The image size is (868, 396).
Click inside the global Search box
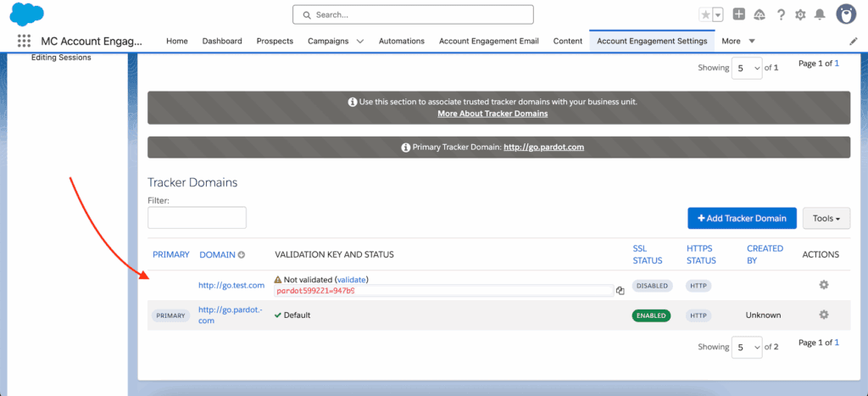point(413,15)
